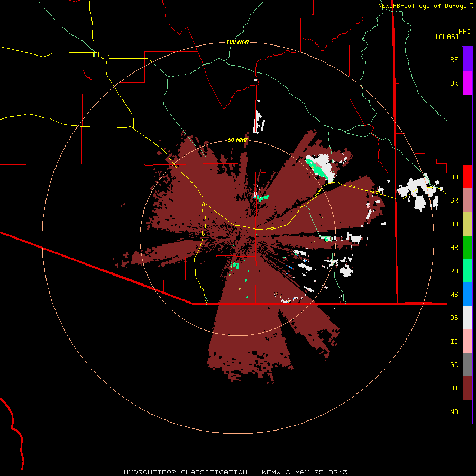476x476 pixels.
Task: Click the 'WS' legend label
Action: click(x=454, y=295)
